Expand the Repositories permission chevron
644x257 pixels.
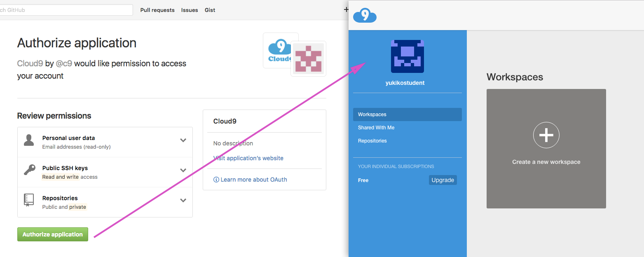pyautogui.click(x=183, y=200)
